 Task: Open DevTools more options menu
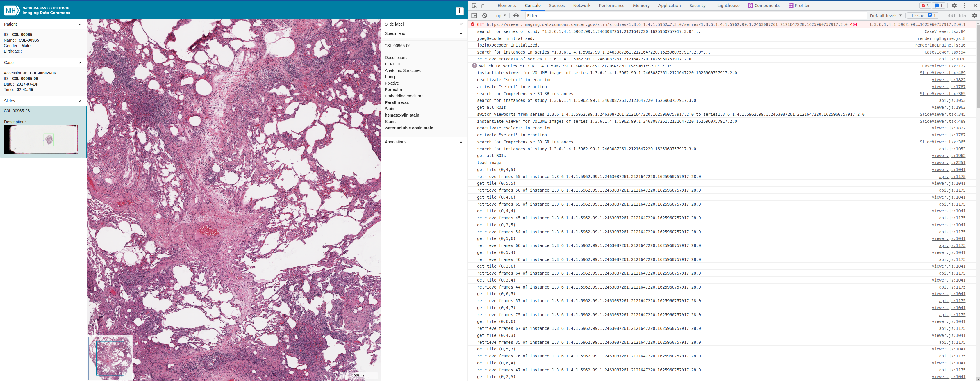click(x=964, y=6)
